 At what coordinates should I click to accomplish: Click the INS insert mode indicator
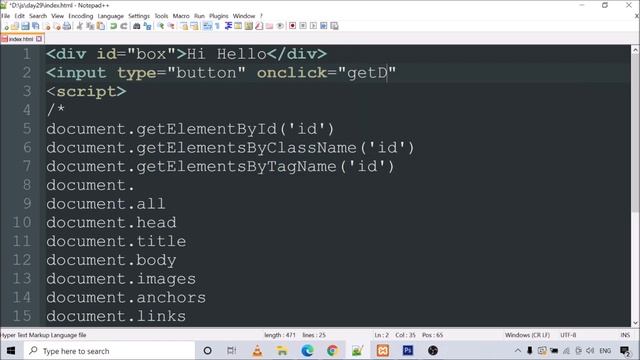[x=625, y=335]
